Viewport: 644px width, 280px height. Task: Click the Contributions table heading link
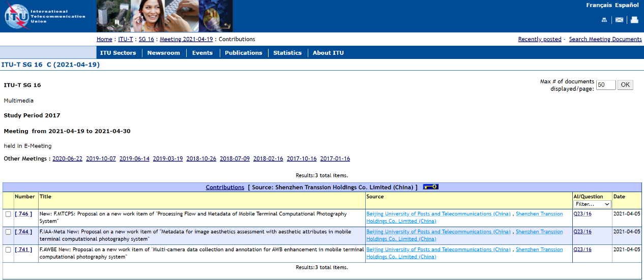[x=225, y=188]
